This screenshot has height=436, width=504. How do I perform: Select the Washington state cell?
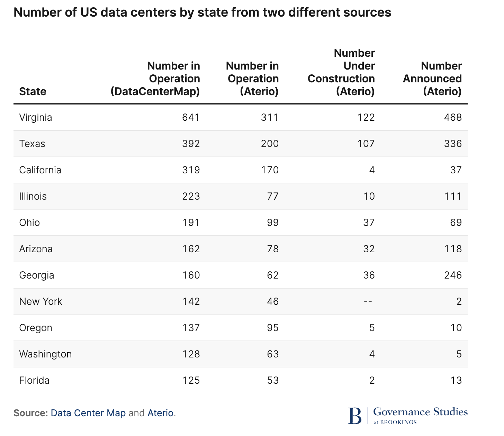(45, 354)
